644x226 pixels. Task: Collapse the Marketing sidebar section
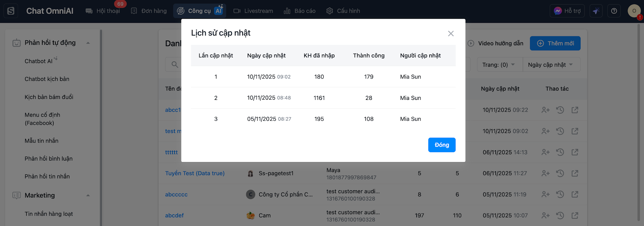click(88, 195)
